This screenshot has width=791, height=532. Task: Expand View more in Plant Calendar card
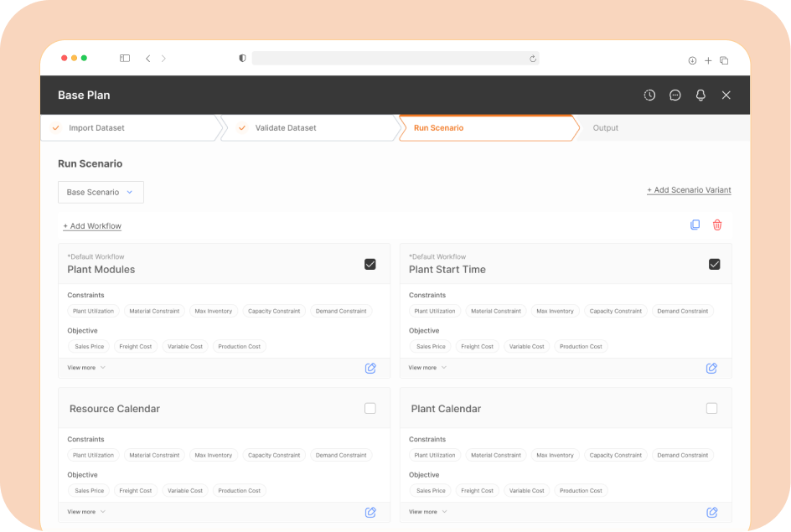[428, 512]
